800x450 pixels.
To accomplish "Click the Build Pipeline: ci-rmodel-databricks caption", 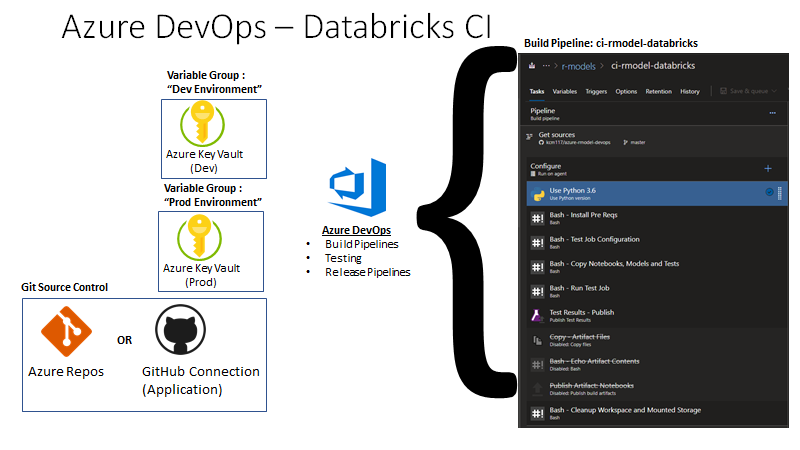I will click(x=611, y=43).
